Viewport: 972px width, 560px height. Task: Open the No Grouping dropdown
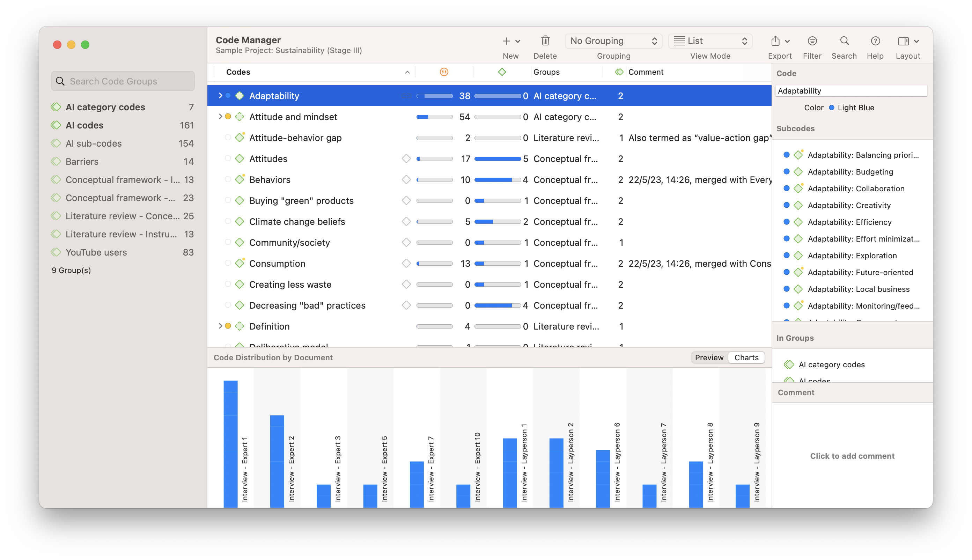point(613,41)
